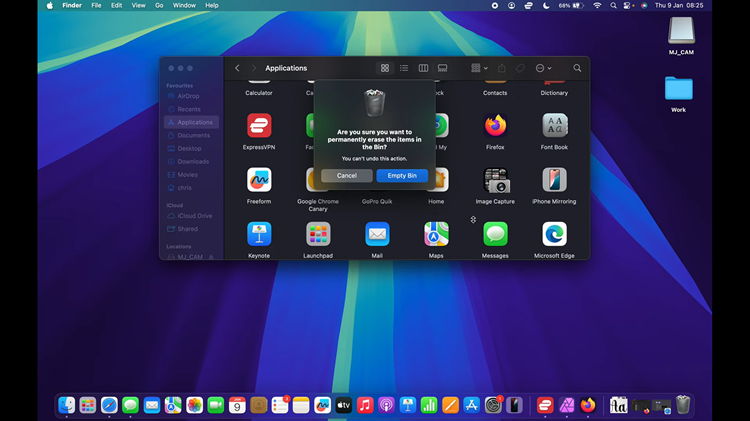The image size is (750, 421).
Task: Open the ExpressVPN application icon
Action: 259,126
